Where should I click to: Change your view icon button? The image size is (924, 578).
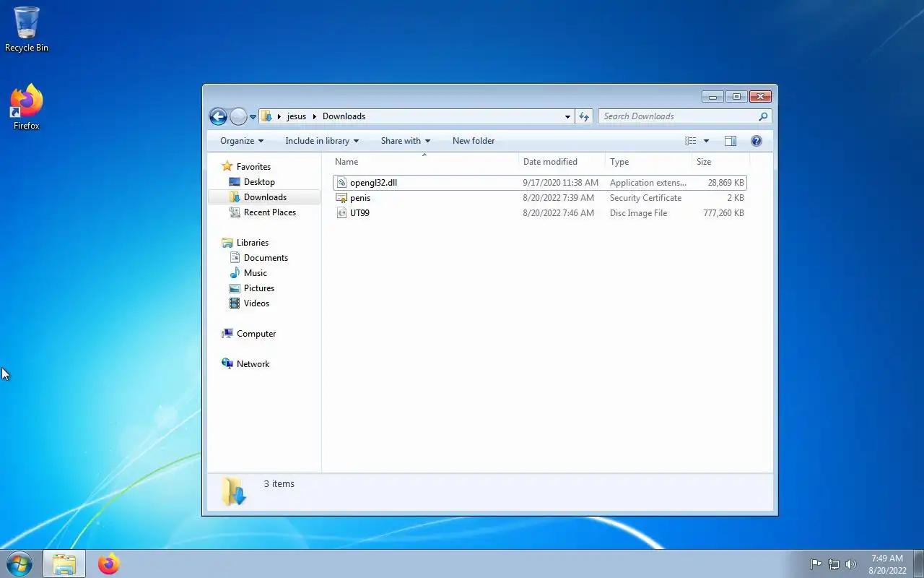(x=691, y=141)
